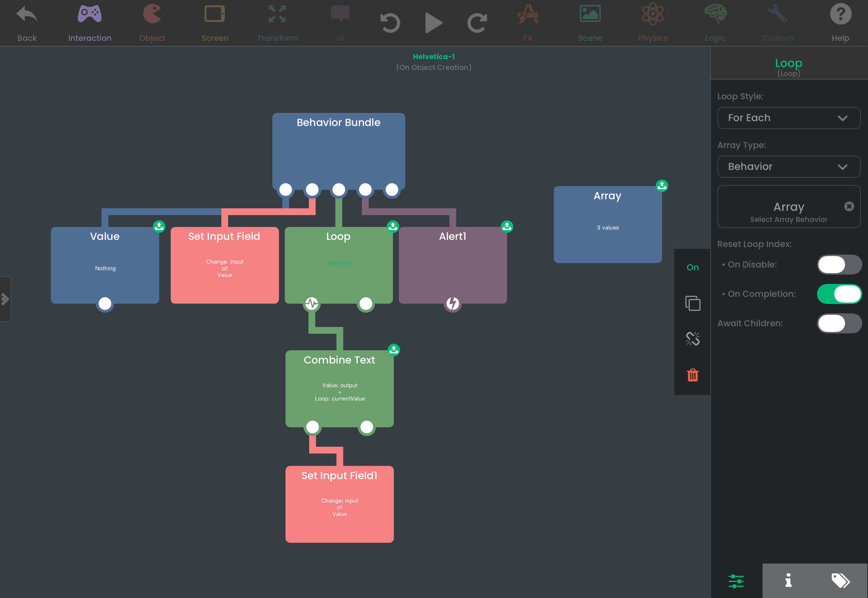Open the settings sliders tab icon
Screen dimensions: 868x598
(736, 581)
